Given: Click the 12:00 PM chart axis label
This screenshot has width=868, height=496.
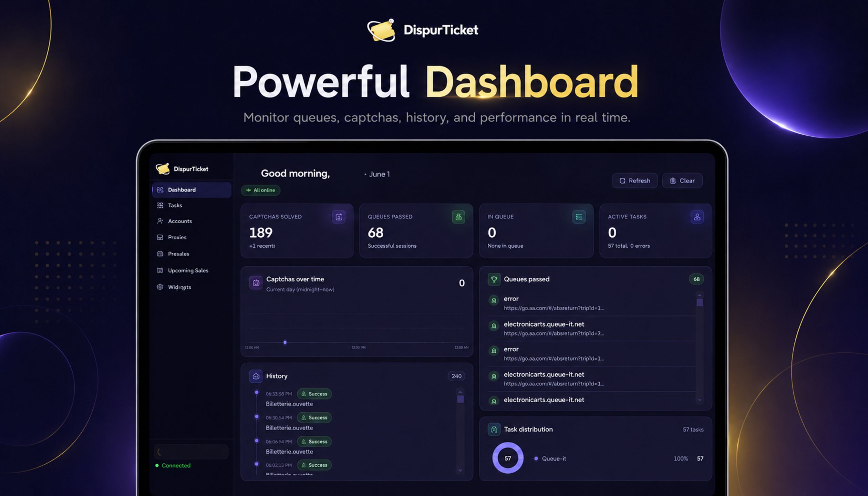Looking at the screenshot, I should point(359,348).
